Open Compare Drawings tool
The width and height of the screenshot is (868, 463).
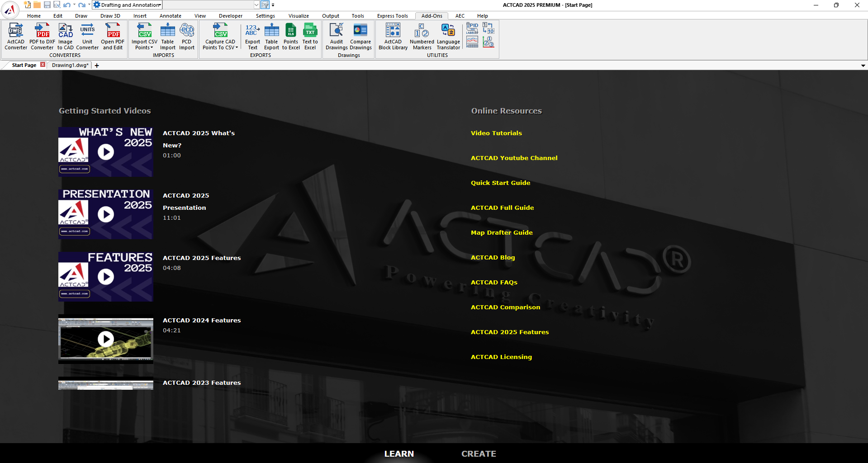pos(360,36)
